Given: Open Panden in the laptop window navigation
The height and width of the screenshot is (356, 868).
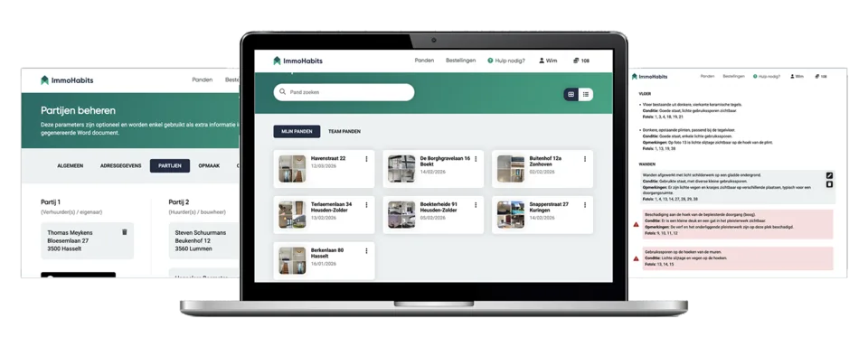Looking at the screenshot, I should [424, 61].
